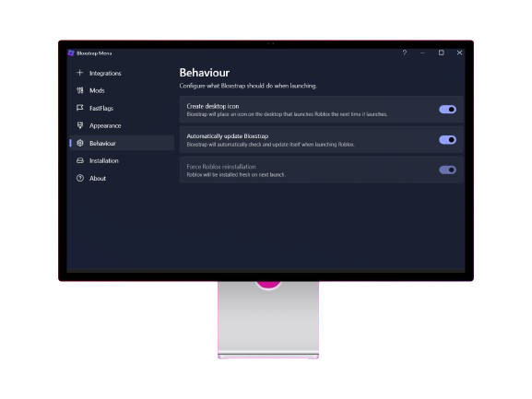
Task: Click the Mods sliders icon
Action: [x=79, y=90]
